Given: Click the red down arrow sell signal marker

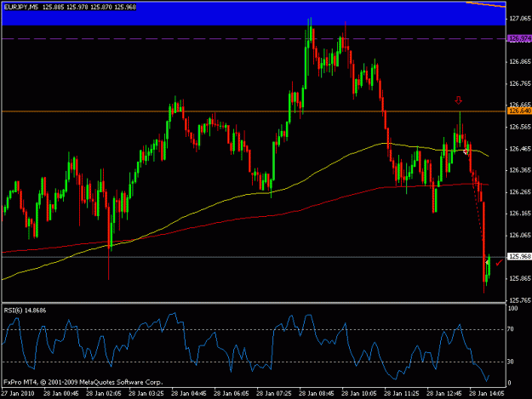Looking at the screenshot, I should [x=459, y=100].
